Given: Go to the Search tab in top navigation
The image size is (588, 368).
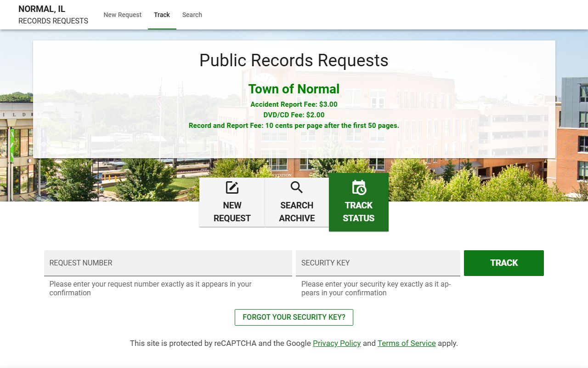Looking at the screenshot, I should point(192,15).
